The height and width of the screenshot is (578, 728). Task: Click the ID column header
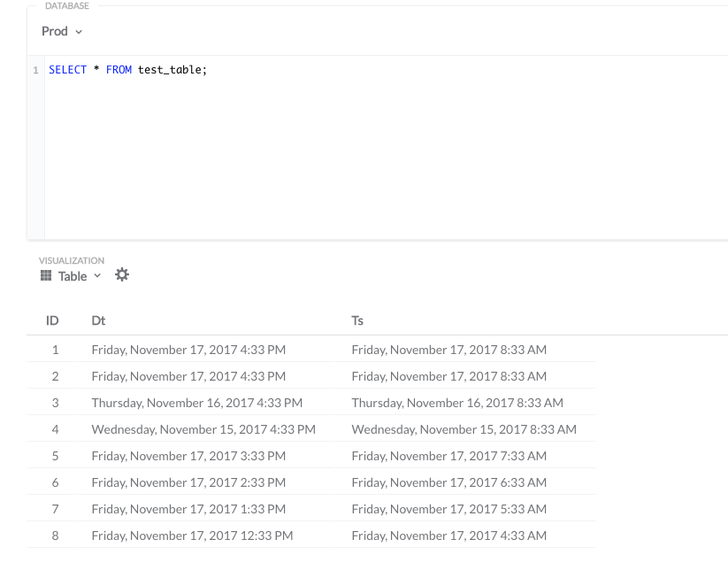coord(52,320)
